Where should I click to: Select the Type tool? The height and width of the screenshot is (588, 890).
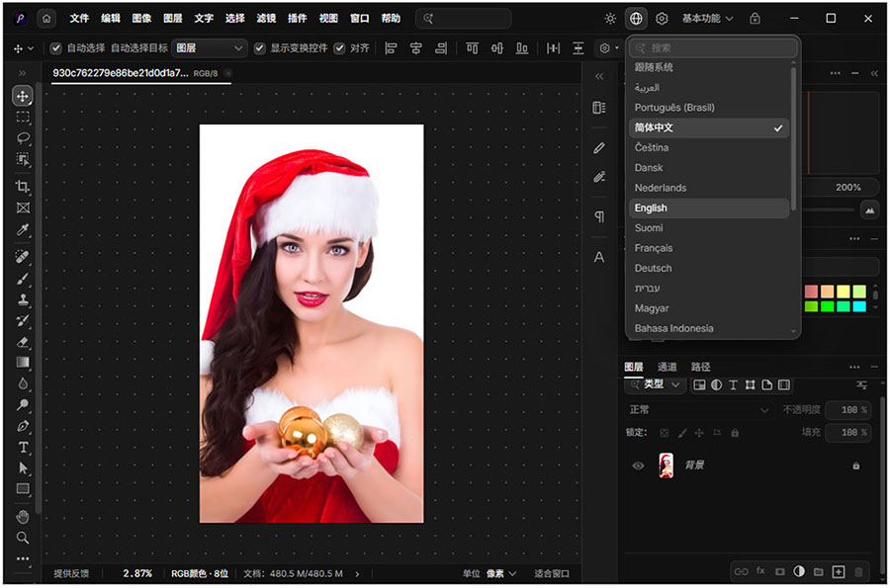pyautogui.click(x=23, y=448)
